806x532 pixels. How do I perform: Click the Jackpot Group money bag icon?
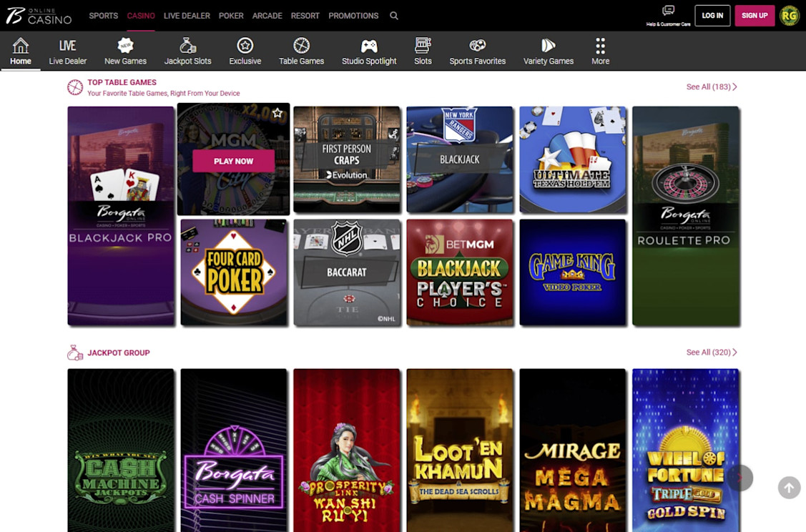[x=75, y=353]
